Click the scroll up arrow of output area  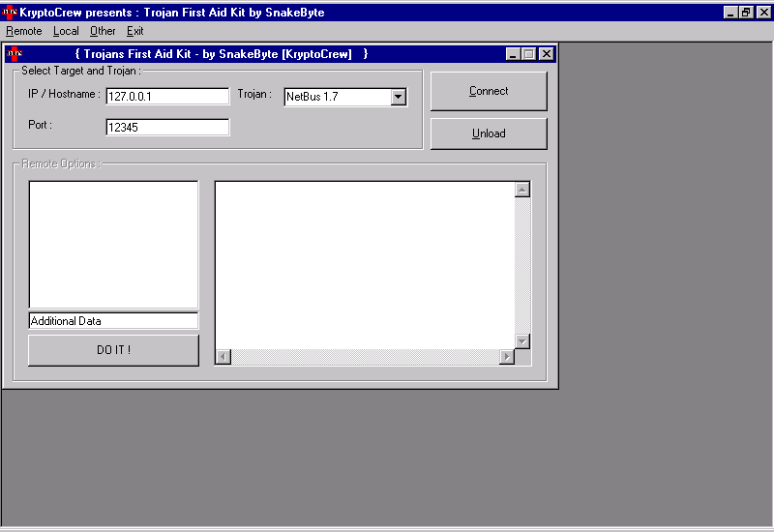[x=522, y=190]
